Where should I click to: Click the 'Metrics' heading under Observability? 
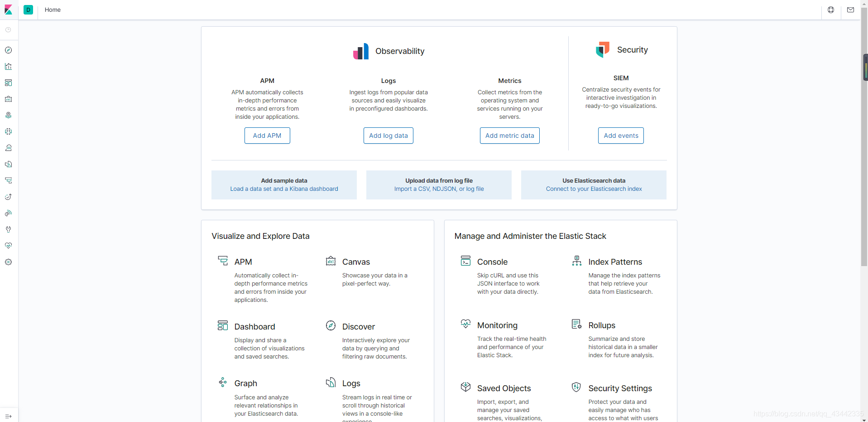pos(510,81)
